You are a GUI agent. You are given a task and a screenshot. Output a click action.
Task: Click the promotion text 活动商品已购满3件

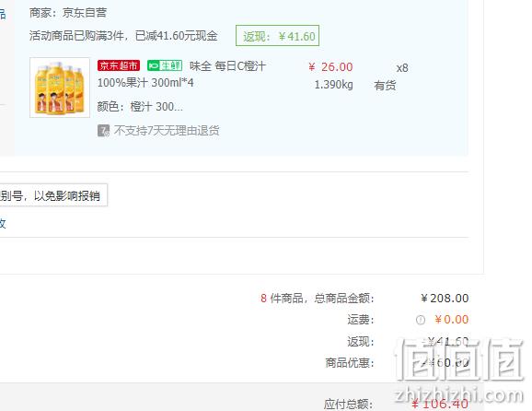click(76, 36)
